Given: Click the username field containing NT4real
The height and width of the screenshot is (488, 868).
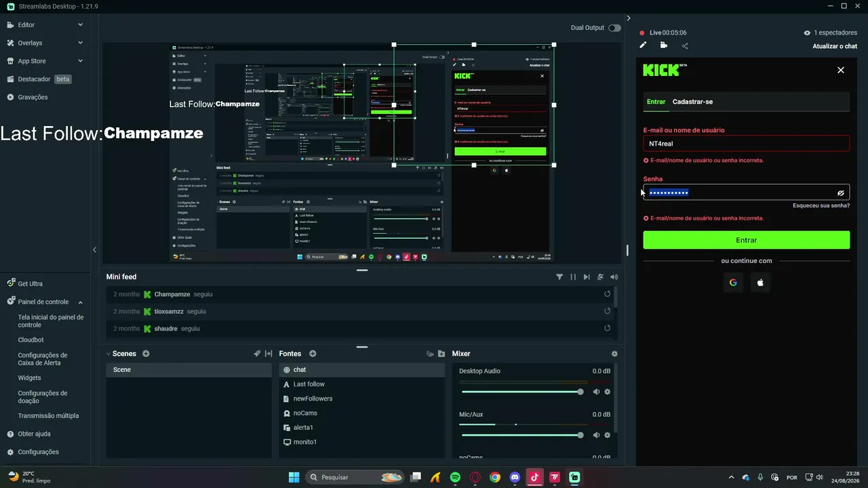Looking at the screenshot, I should (746, 143).
